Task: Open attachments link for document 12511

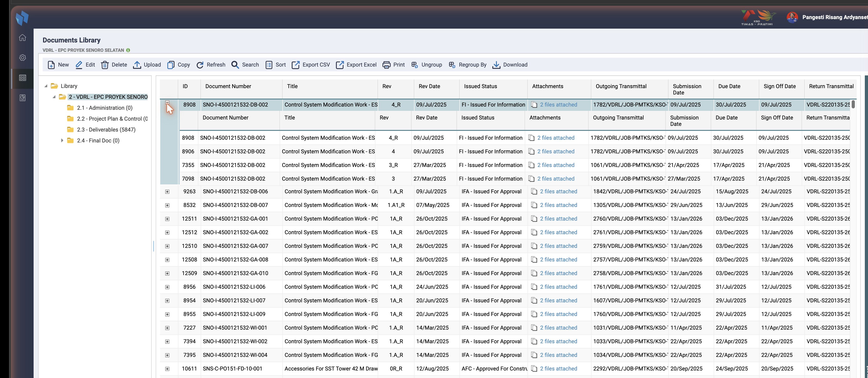Action: tap(558, 219)
